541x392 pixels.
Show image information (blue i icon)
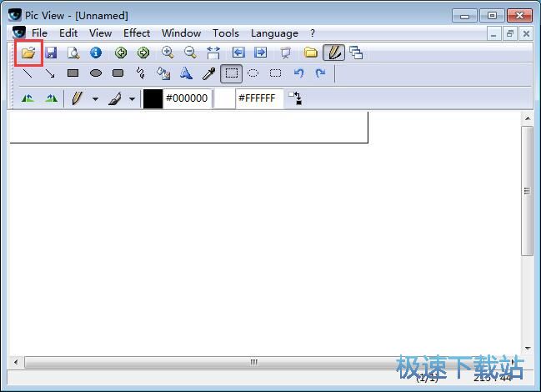[96, 53]
